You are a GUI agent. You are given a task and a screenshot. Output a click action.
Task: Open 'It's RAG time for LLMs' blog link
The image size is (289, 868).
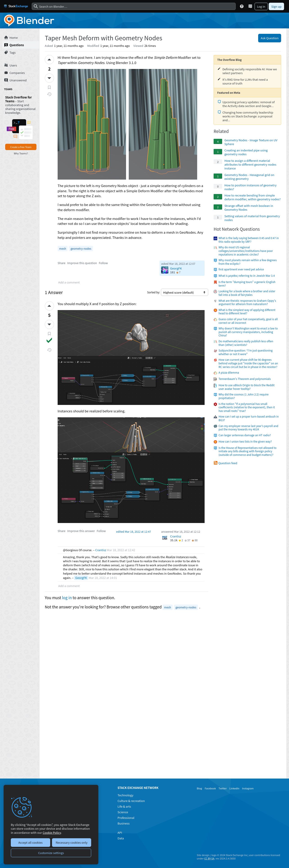coord(245,82)
